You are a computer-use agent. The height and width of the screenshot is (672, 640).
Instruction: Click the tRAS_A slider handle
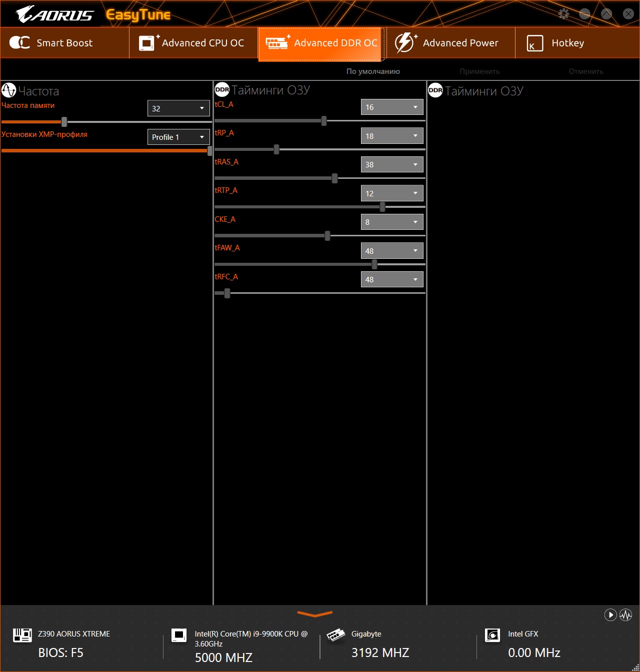[334, 178]
